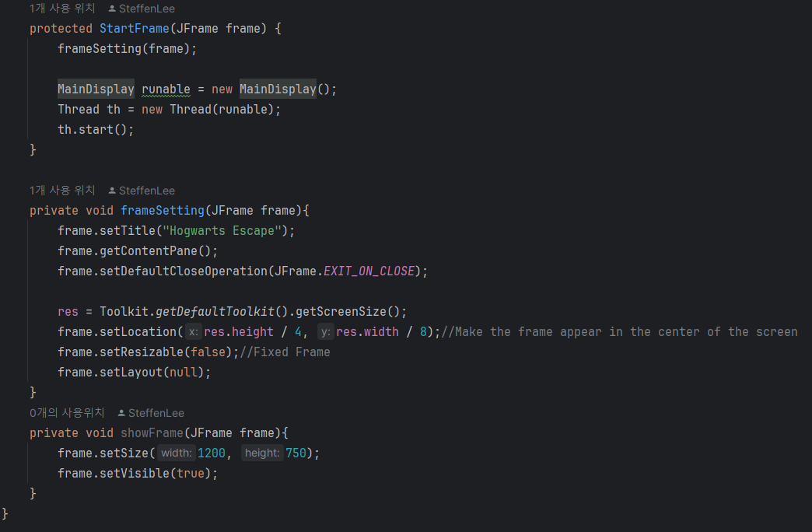
Task: Click the 'getScreenSize()' call
Action: click(x=348, y=311)
